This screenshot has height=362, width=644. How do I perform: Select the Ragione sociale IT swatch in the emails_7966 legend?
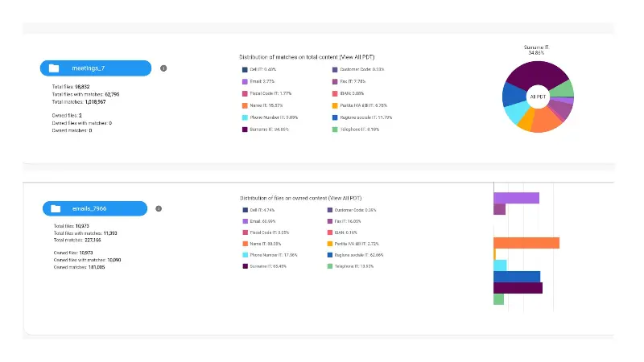[330, 255]
